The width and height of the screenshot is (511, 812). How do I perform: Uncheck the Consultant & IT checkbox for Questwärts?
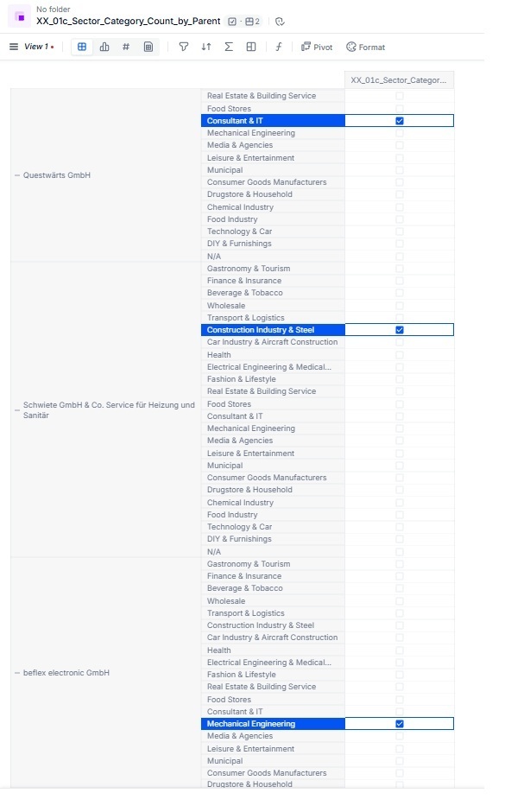400,121
